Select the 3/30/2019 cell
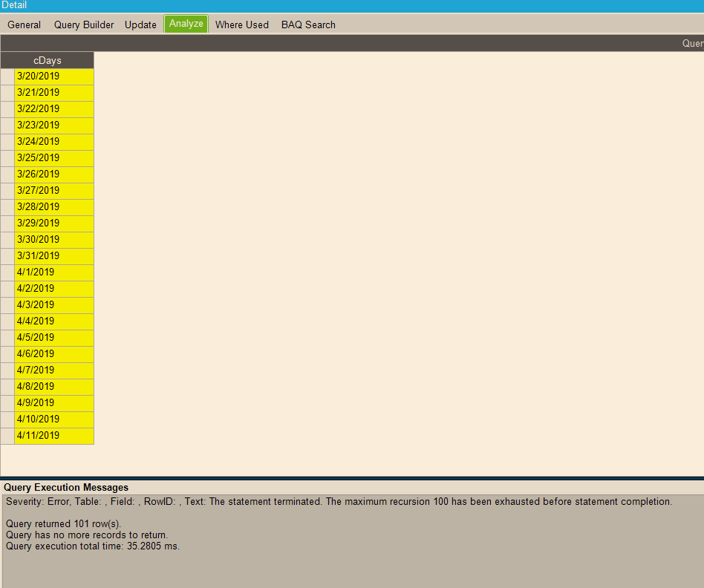Viewport: 704px width, 588px height. (54, 240)
